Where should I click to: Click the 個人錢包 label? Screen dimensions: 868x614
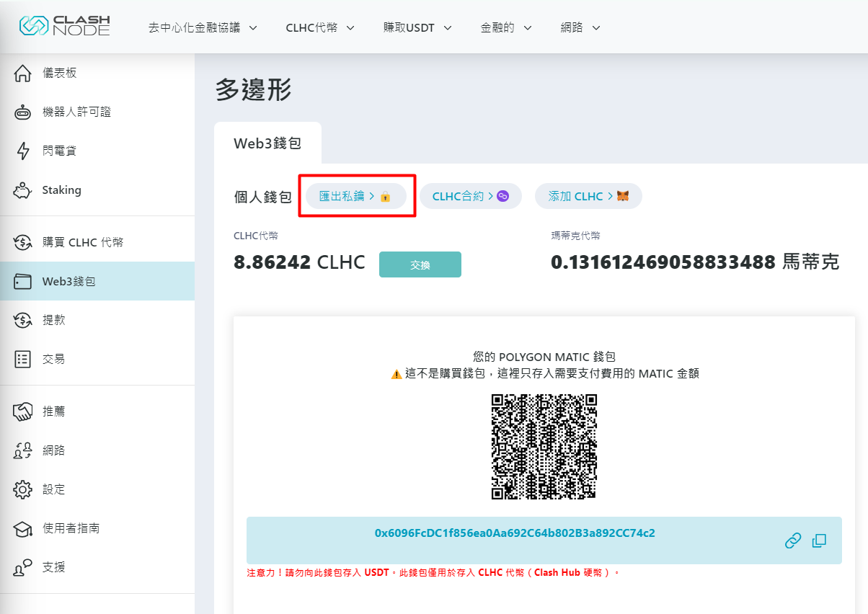tap(262, 197)
